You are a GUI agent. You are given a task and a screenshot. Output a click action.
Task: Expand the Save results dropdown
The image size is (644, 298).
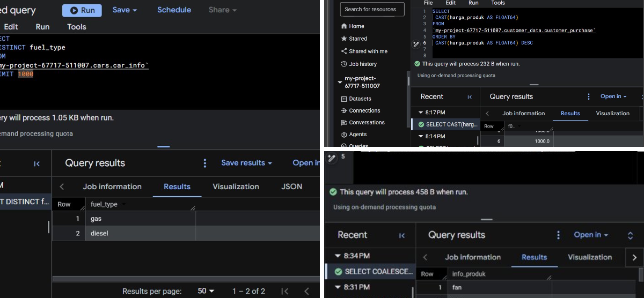(x=246, y=163)
